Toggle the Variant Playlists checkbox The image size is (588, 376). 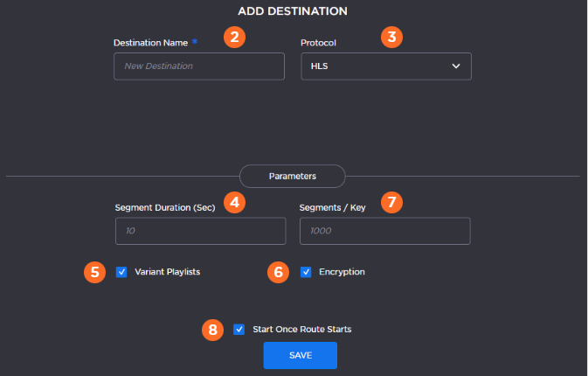point(121,272)
